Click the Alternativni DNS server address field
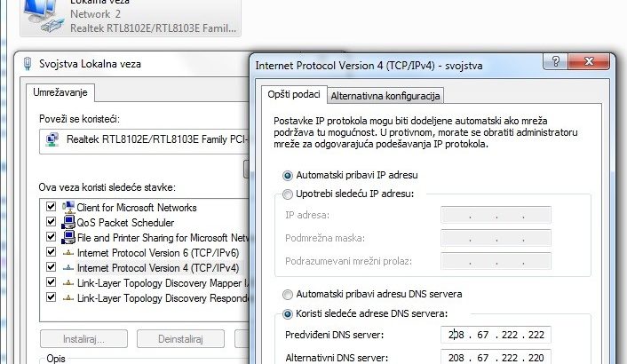 click(496, 356)
